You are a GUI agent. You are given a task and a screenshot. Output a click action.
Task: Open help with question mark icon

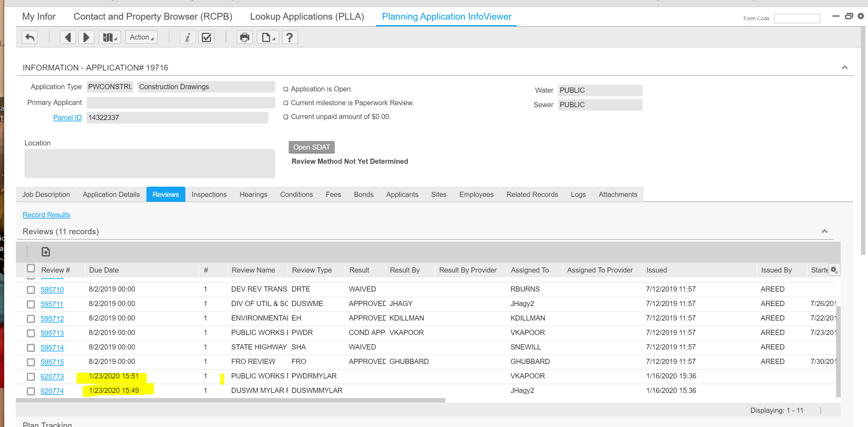(289, 37)
